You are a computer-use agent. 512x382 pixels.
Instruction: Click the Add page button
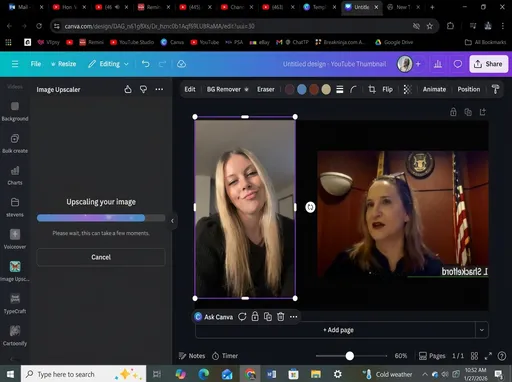click(335, 330)
